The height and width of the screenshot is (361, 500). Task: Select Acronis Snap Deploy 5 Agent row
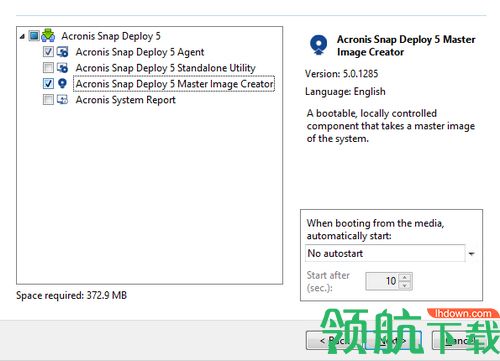140,52
